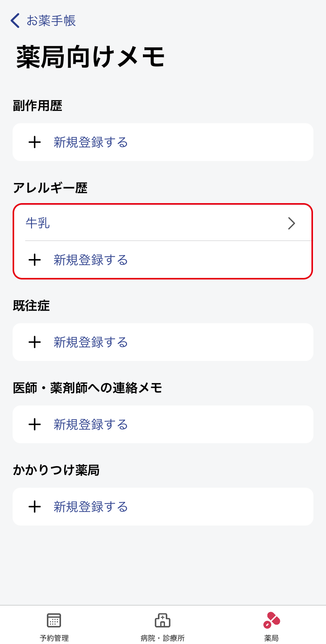The height and width of the screenshot is (644, 326).
Task: Open the 予約管理 calendar icon
Action: (54, 620)
